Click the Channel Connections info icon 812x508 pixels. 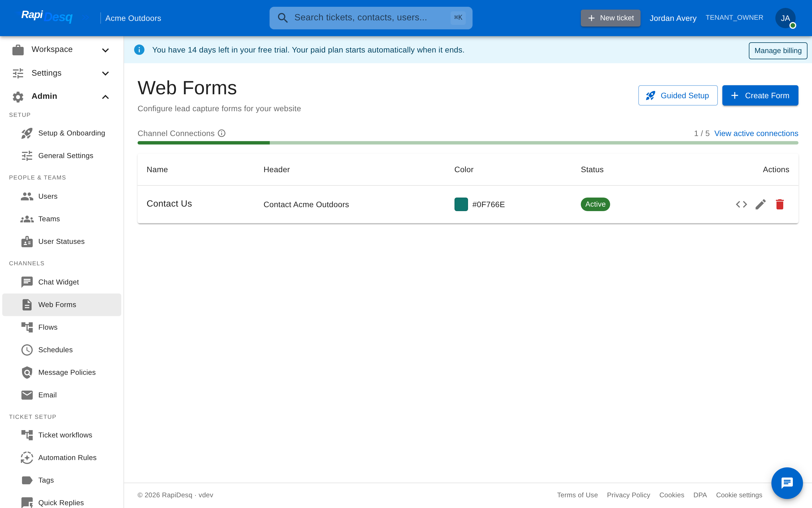coord(221,133)
